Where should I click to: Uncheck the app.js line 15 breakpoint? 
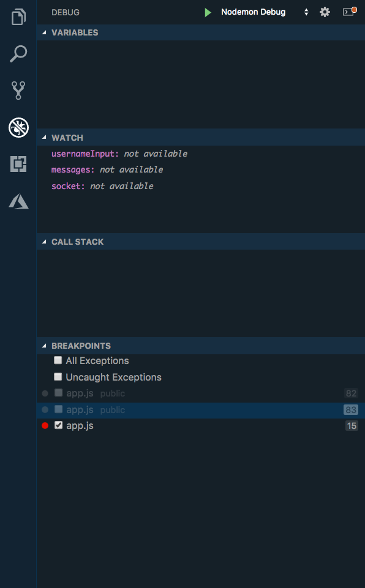tap(58, 425)
